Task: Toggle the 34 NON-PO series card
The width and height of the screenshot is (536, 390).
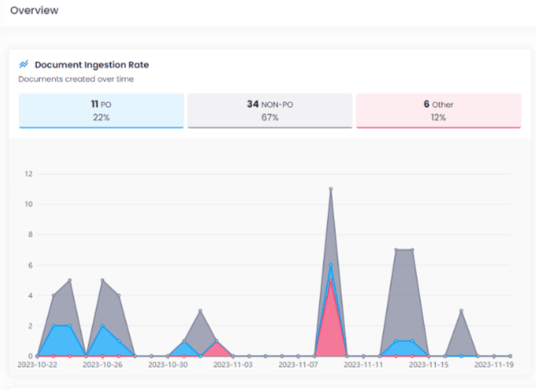Action: (x=270, y=111)
